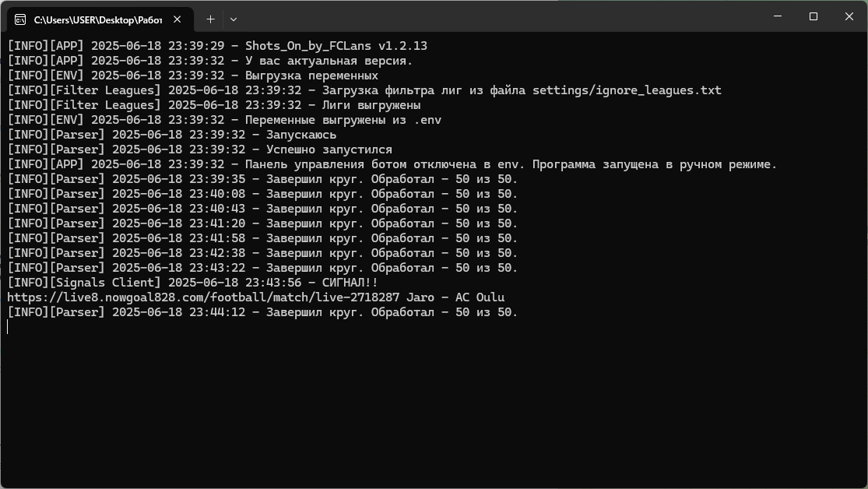Click the "Панель управления ботом отключена" line

coord(510,164)
